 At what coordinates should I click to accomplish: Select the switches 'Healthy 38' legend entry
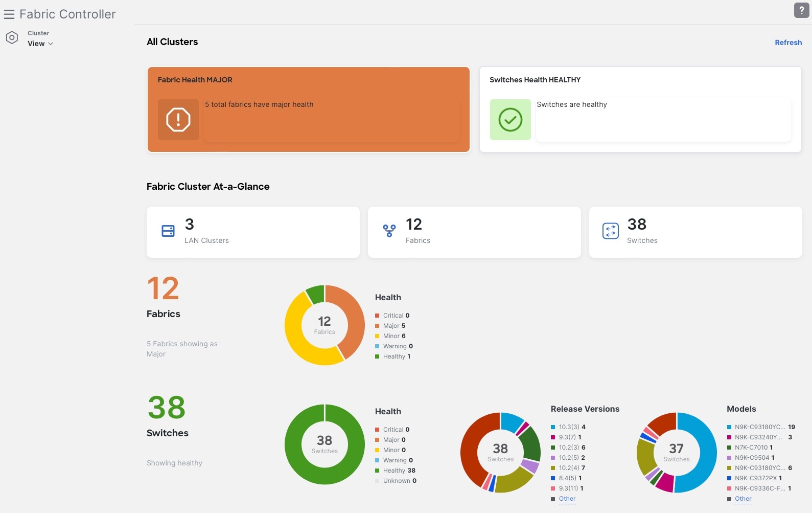pyautogui.click(x=396, y=471)
